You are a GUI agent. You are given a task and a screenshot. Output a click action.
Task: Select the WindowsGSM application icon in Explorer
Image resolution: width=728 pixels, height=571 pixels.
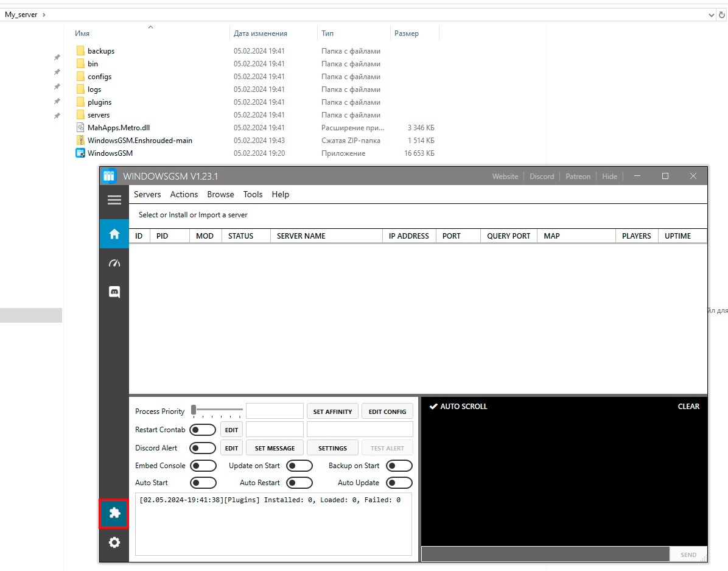pos(80,153)
